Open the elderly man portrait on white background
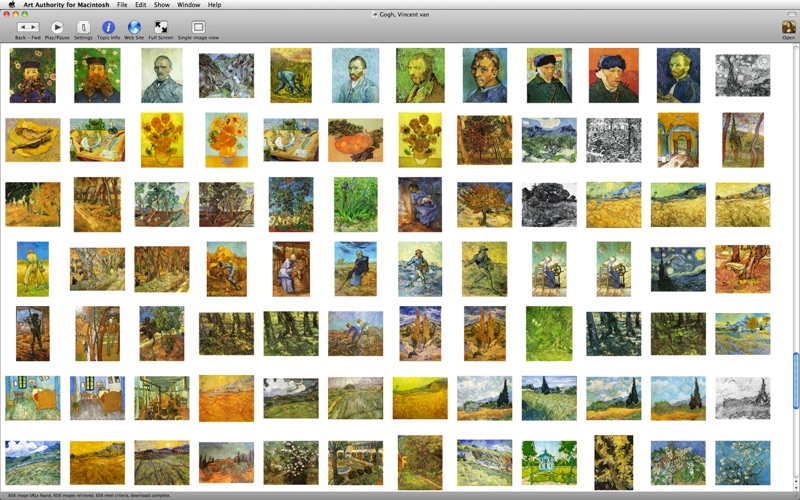 click(x=162, y=76)
